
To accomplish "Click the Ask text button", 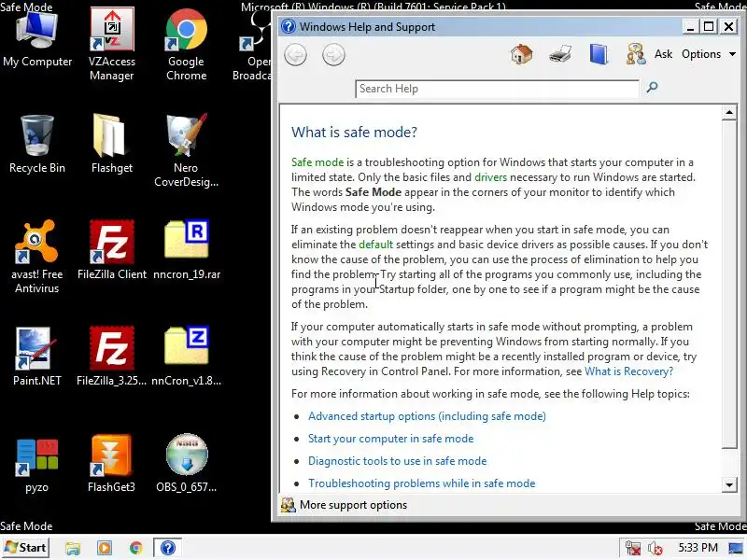I will (x=663, y=54).
